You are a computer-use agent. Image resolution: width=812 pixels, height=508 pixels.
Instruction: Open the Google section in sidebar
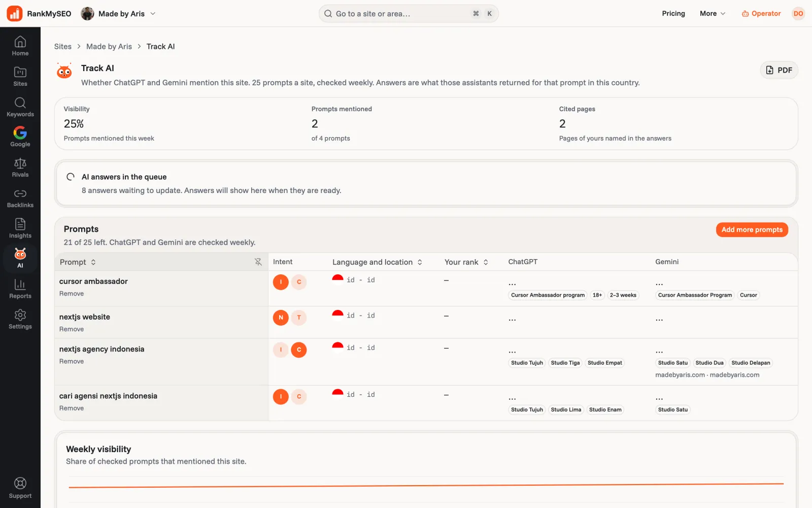pos(20,137)
